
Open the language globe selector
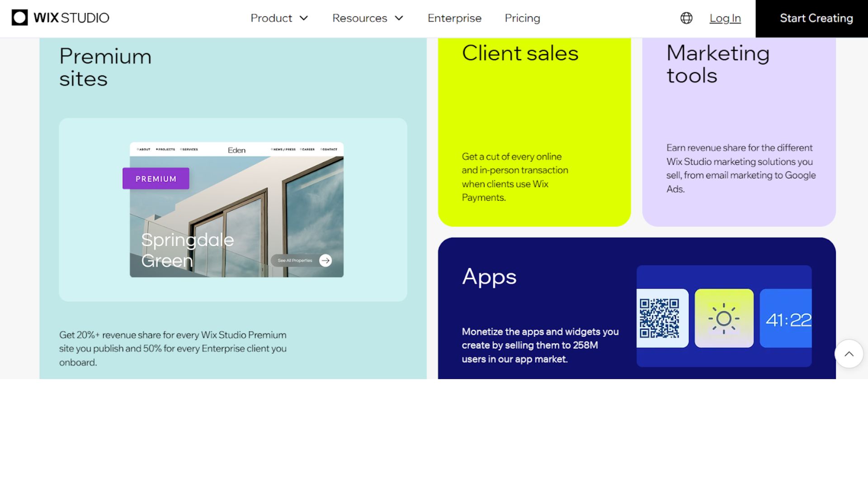pos(686,18)
